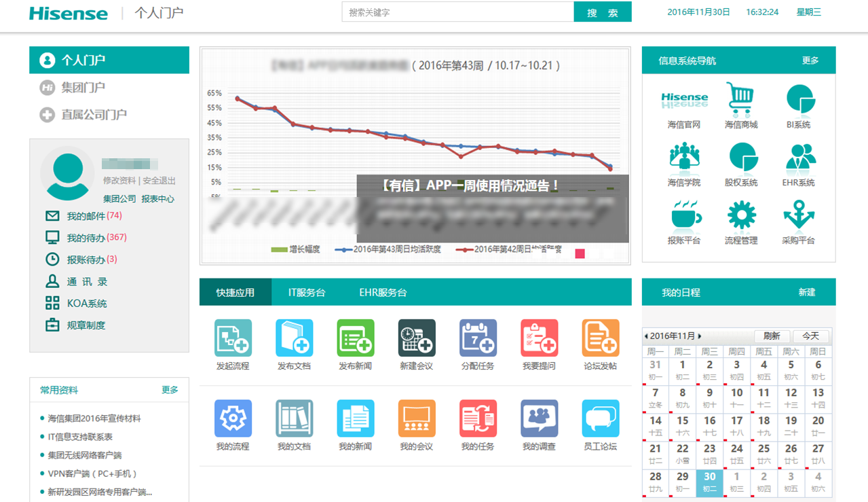The image size is (868, 502).
Task: Open the 新建会议 icon
Action: click(x=417, y=338)
